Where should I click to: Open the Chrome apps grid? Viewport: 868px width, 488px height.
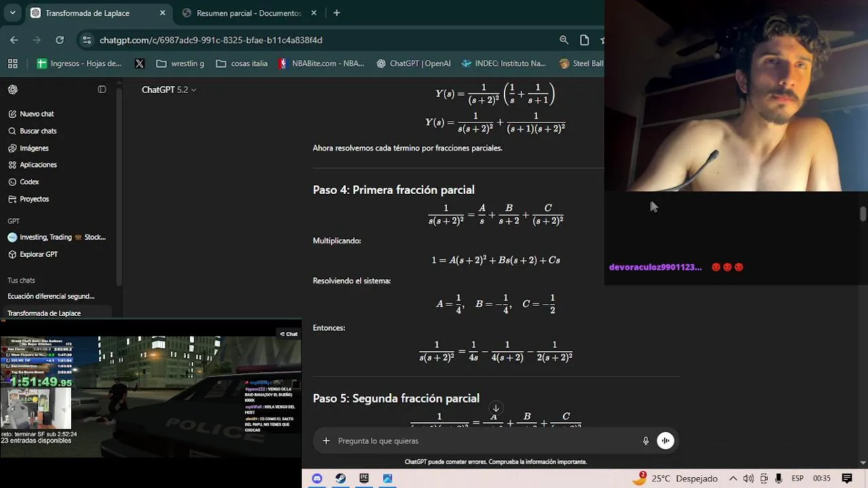tap(12, 63)
